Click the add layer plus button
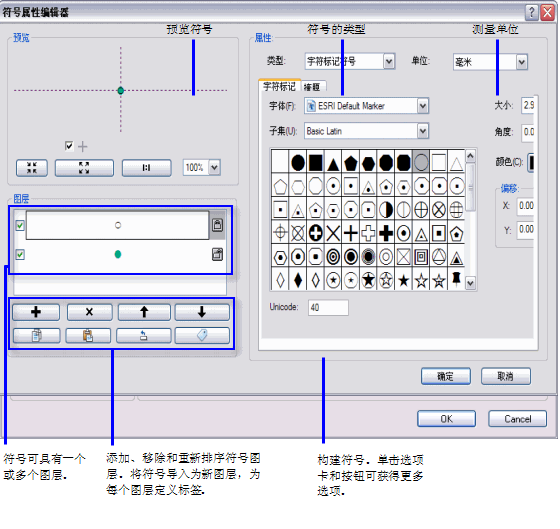The height and width of the screenshot is (529, 560). 36,312
